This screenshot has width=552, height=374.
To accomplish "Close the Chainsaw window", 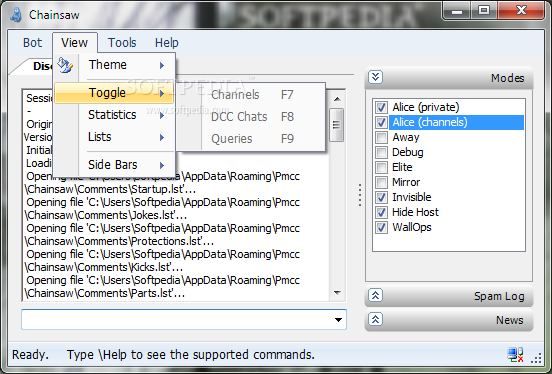I will 521,11.
